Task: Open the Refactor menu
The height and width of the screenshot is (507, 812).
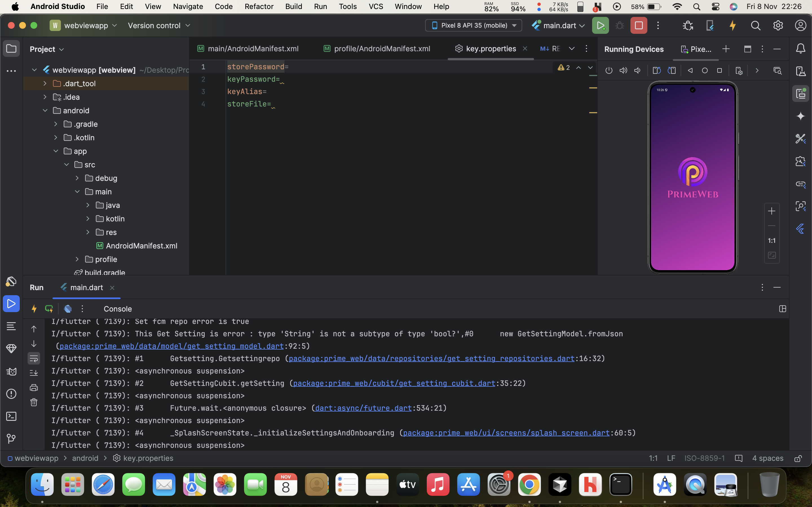Action: click(x=259, y=6)
